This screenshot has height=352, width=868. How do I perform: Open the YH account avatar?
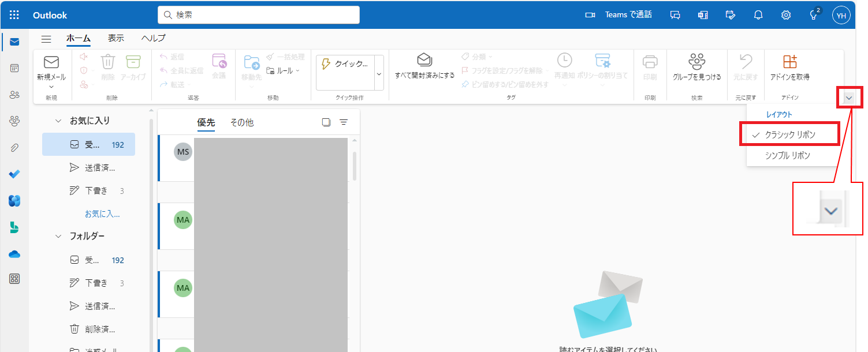(x=841, y=15)
